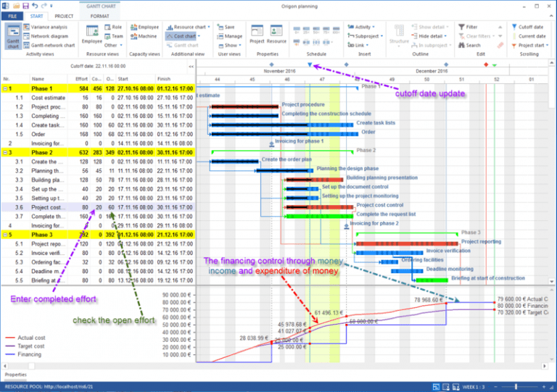This screenshot has width=557, height=392.
Task: Open the Hide detail dropdown
Action: pyautogui.click(x=429, y=36)
